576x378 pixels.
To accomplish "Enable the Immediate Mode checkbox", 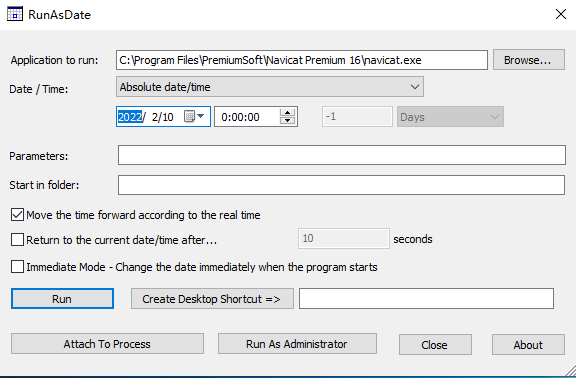I will tap(17, 267).
